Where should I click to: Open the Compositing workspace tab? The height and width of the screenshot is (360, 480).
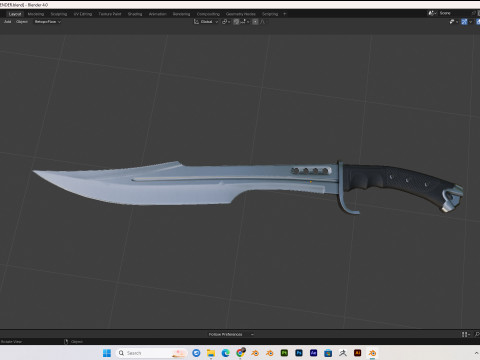tap(208, 14)
